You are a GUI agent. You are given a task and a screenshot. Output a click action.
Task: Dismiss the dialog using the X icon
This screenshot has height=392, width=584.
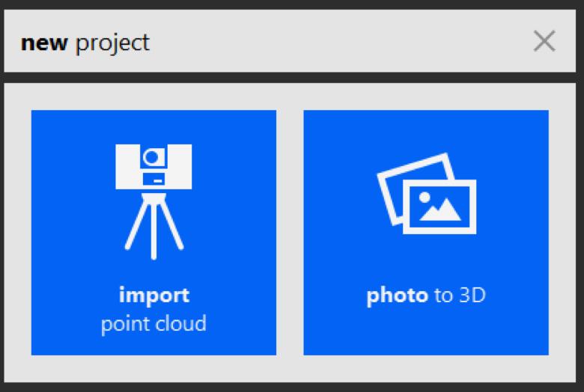click(x=544, y=41)
